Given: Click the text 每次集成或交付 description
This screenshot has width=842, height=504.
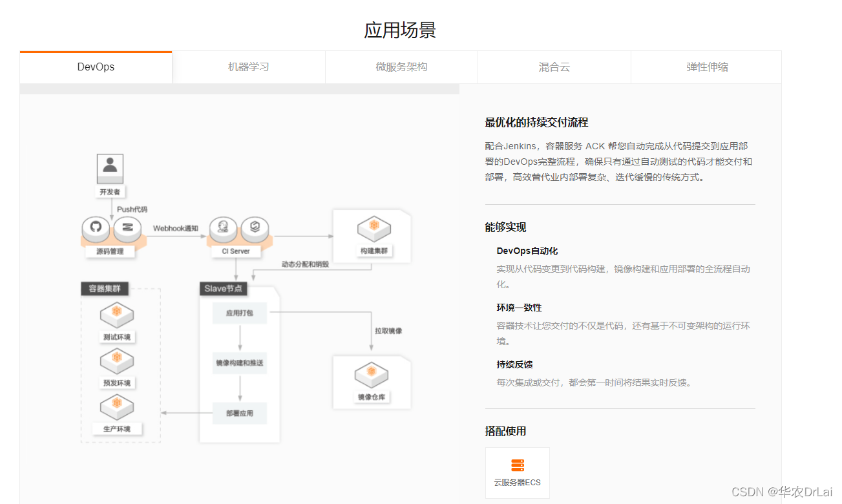Looking at the screenshot, I should (595, 383).
